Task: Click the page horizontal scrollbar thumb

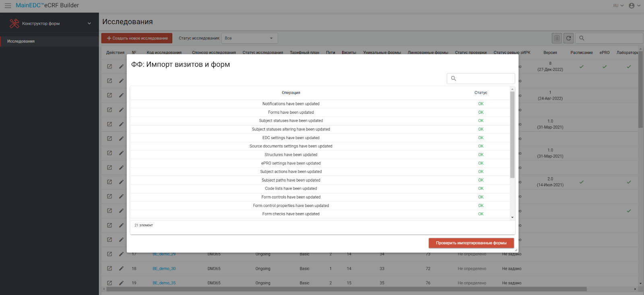Action: click(x=346, y=289)
